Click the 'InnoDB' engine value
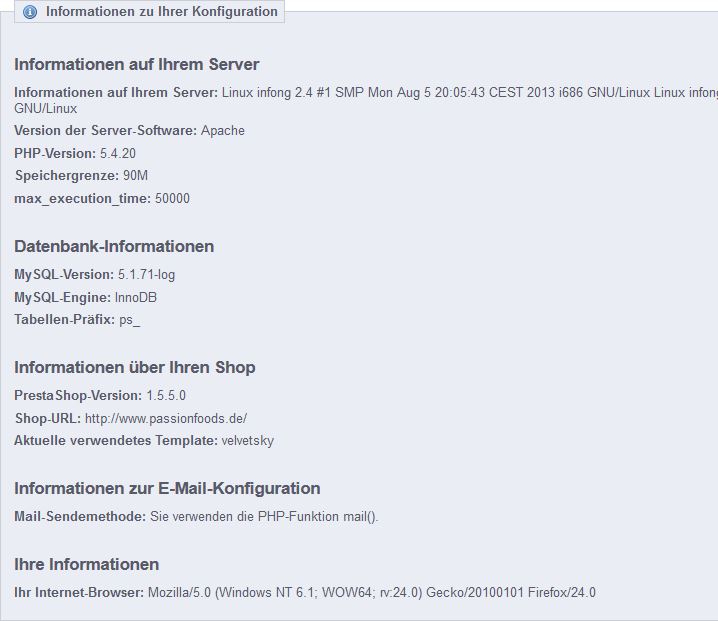This screenshot has height=621, width=718. click(136, 297)
